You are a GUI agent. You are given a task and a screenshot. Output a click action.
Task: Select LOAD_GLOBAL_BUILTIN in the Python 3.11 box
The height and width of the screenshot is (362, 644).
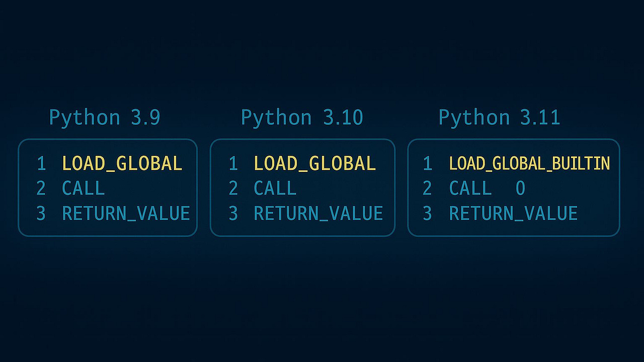529,163
